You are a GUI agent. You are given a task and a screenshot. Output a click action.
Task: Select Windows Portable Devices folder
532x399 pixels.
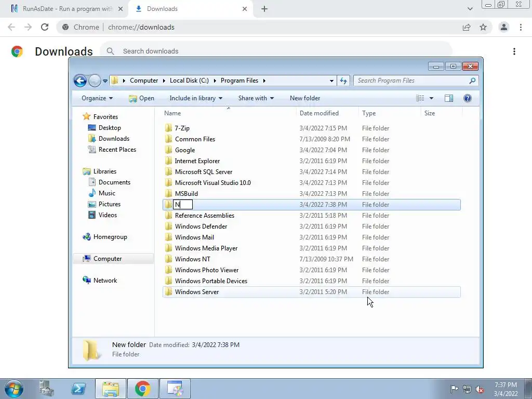(211, 281)
